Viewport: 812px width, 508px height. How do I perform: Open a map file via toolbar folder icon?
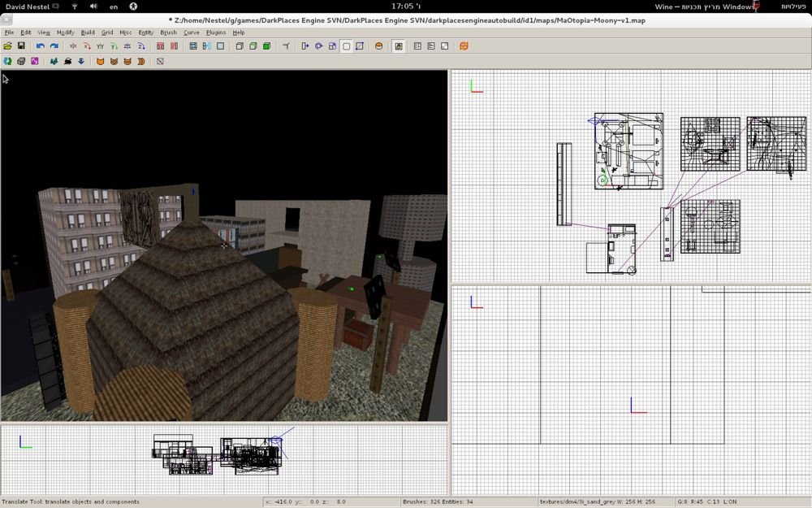click(8, 46)
